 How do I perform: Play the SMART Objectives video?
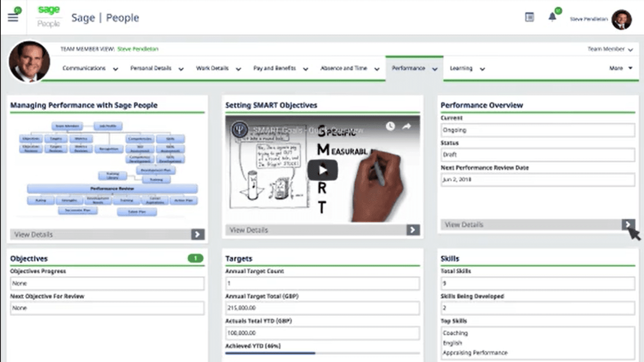[x=323, y=170]
